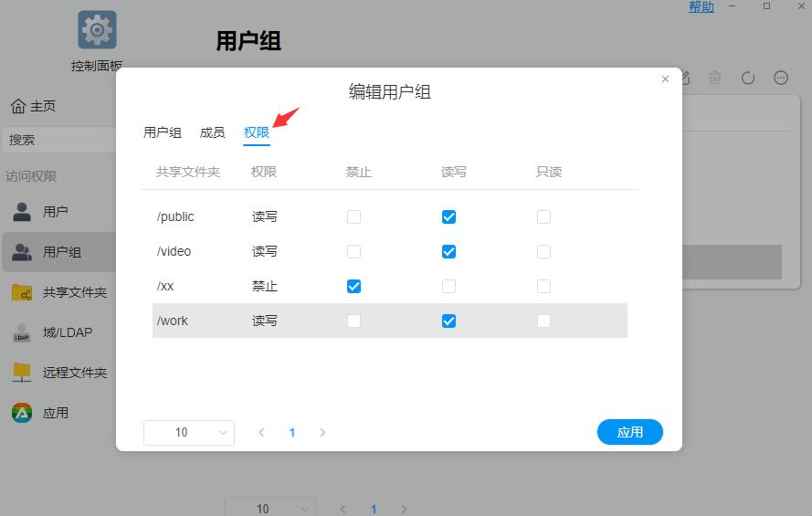Check Read/Write for the /xx folder

click(x=449, y=286)
